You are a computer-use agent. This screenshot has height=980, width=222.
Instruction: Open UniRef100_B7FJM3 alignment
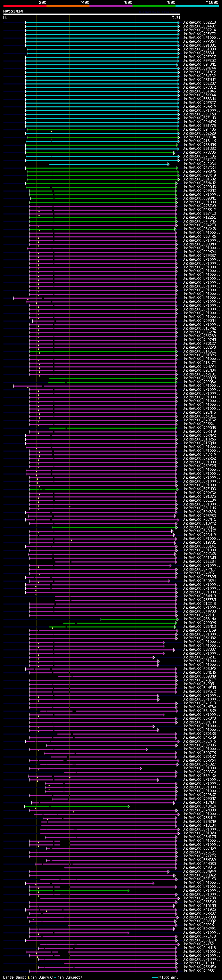[199, 118]
